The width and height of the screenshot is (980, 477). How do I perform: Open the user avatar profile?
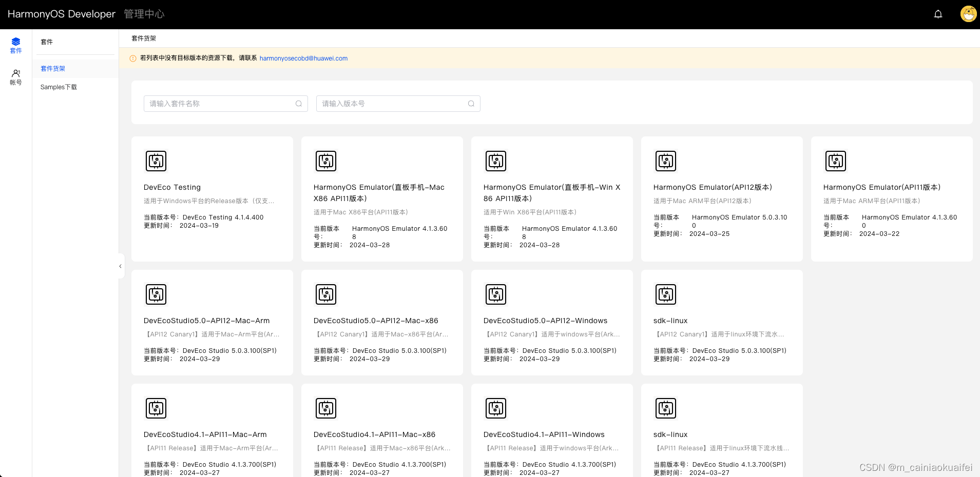tap(968, 14)
